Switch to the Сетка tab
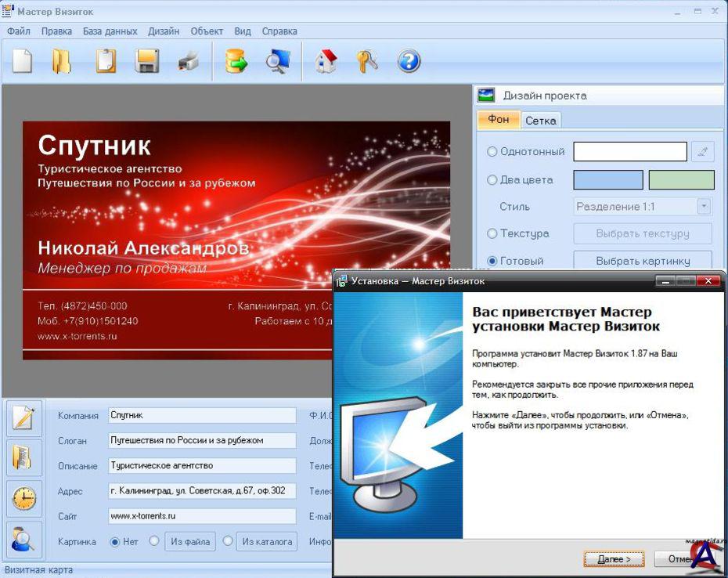The image size is (728, 578). click(x=541, y=121)
